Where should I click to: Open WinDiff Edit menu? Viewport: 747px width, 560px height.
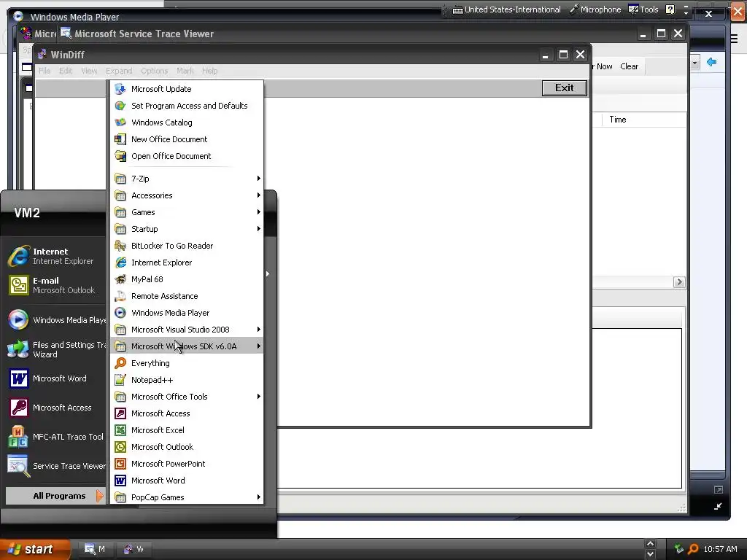pyautogui.click(x=66, y=71)
